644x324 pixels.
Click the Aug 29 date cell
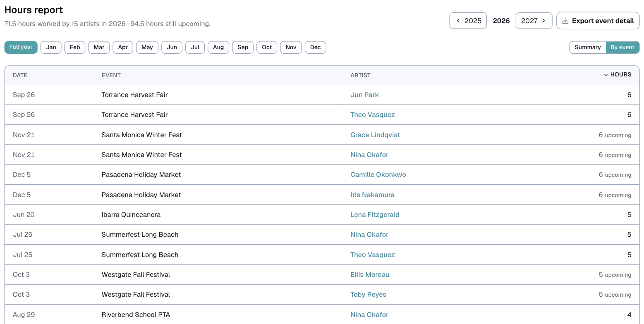point(24,314)
